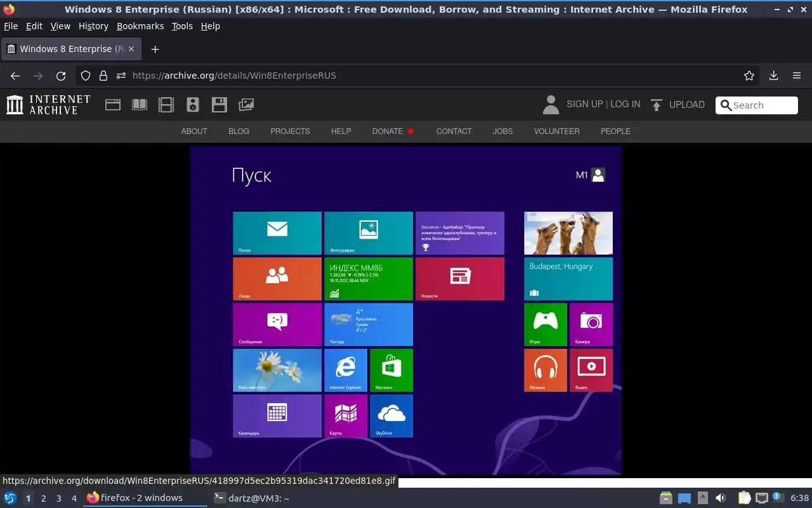Go back with Firefox back arrow
Screen dimensions: 812x508
click(15, 76)
